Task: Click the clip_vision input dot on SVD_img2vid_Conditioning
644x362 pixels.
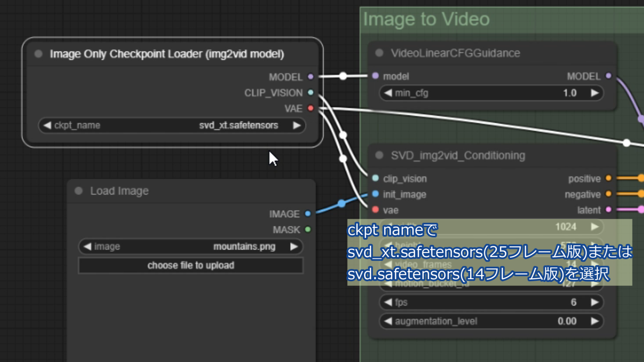Action: 375,178
